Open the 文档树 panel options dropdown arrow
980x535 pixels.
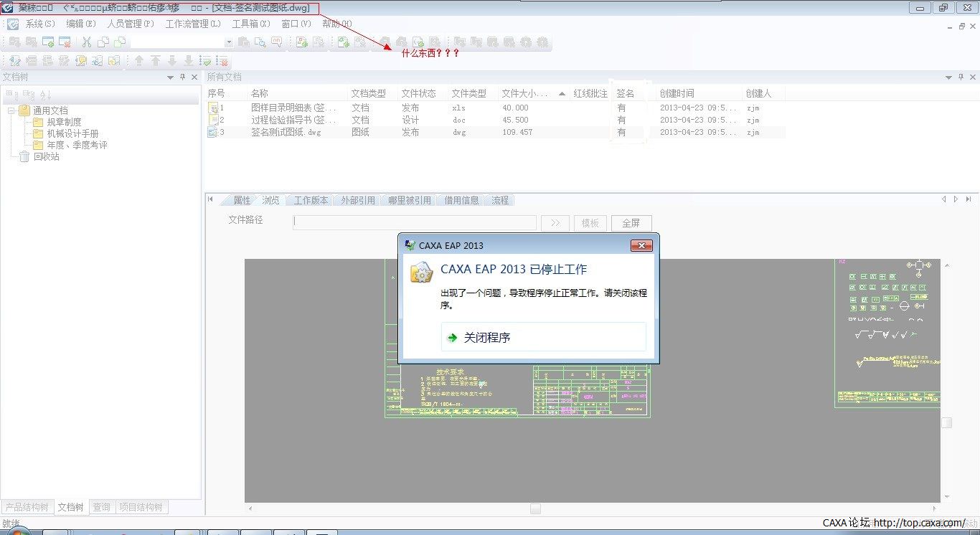(171, 77)
